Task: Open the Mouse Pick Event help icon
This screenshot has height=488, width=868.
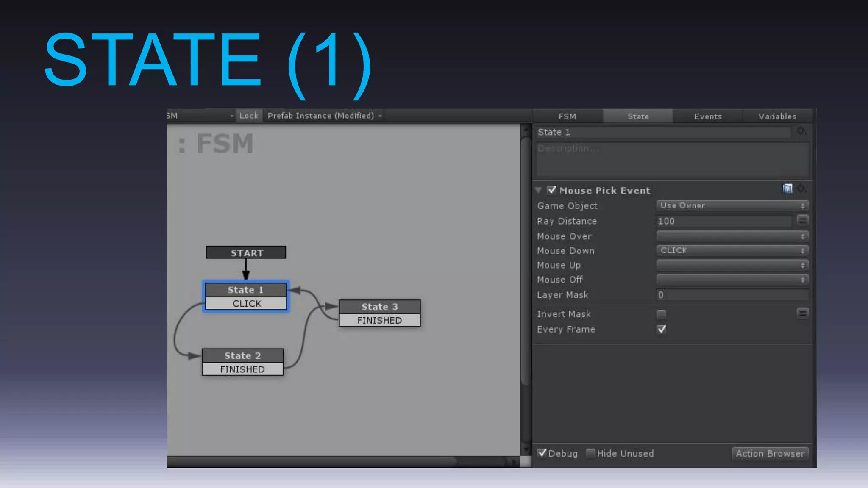Action: (x=787, y=189)
